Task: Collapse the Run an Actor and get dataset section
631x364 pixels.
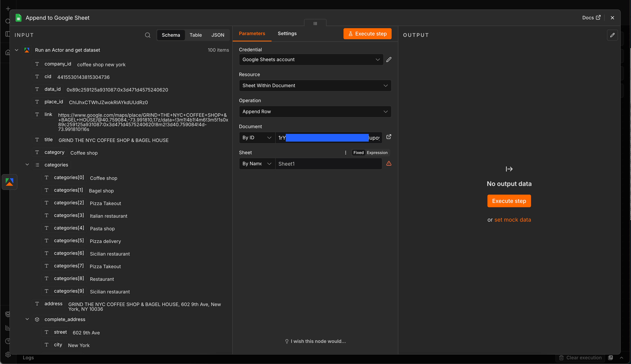Action: pos(17,50)
